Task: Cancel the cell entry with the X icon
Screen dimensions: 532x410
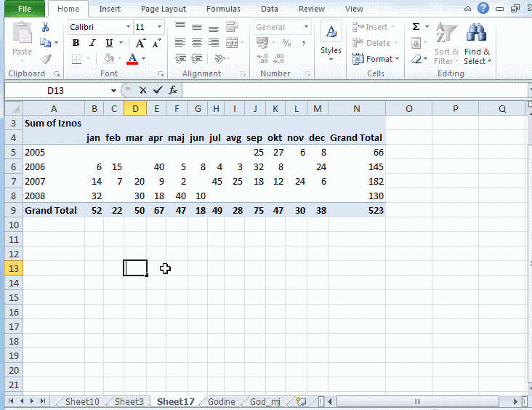Action: click(x=142, y=90)
